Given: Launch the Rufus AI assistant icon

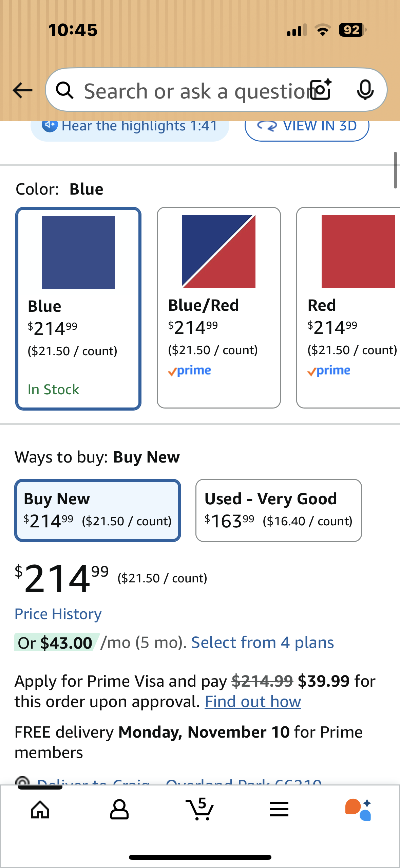Looking at the screenshot, I should point(358,810).
